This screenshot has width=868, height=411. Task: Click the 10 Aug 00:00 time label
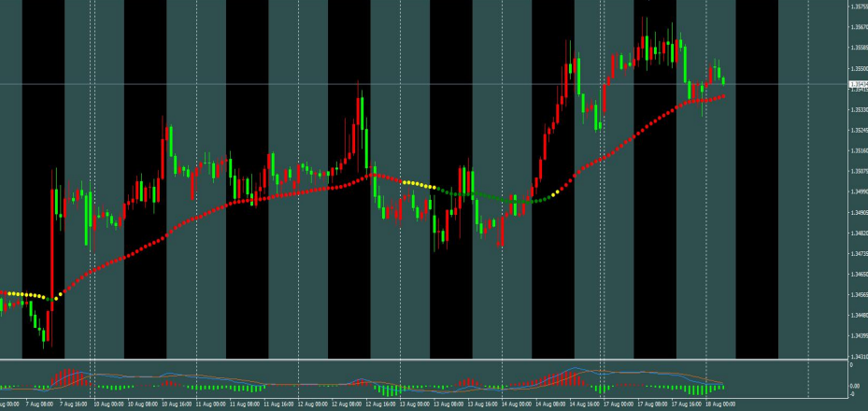pyautogui.click(x=109, y=404)
